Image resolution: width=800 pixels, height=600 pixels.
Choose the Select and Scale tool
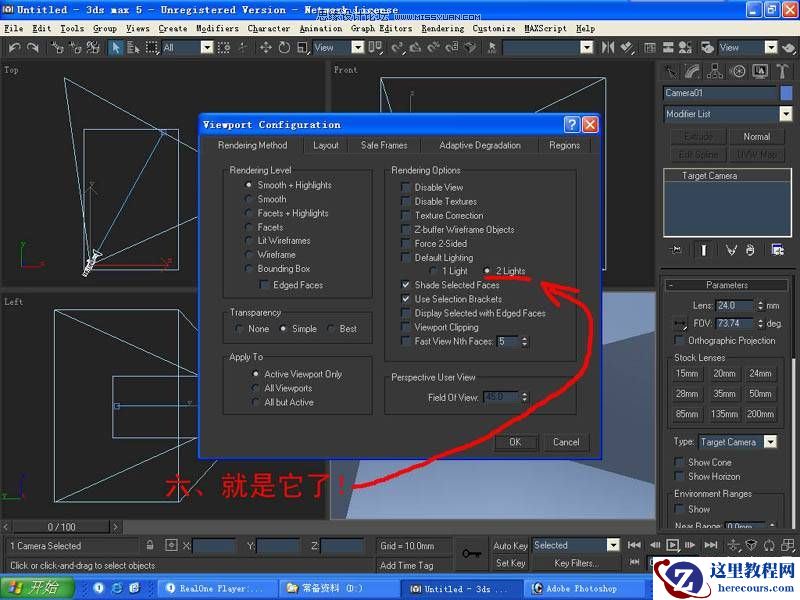click(x=303, y=48)
